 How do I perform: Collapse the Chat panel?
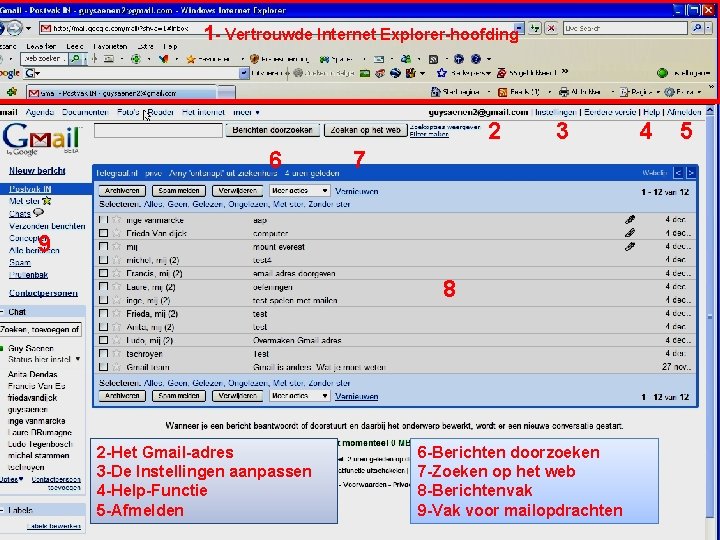coord(2,312)
